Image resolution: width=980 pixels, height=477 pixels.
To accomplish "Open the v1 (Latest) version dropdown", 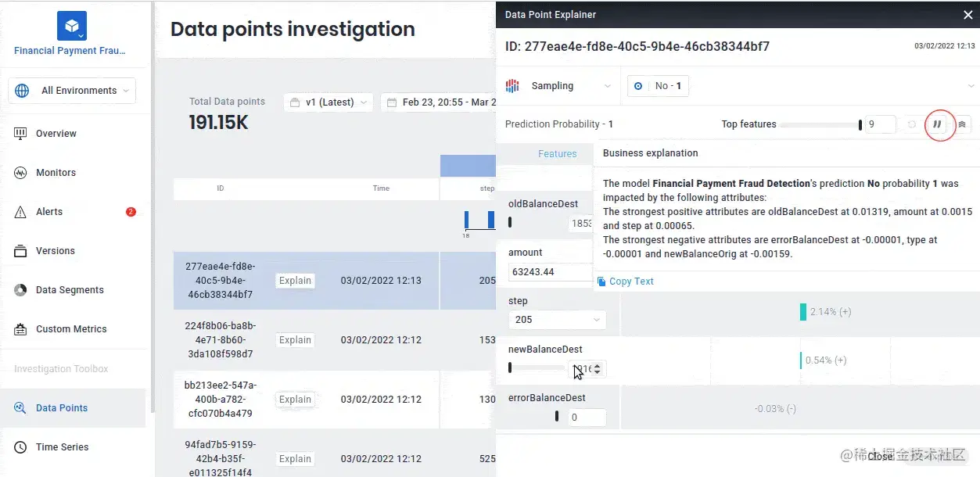I will [328, 102].
